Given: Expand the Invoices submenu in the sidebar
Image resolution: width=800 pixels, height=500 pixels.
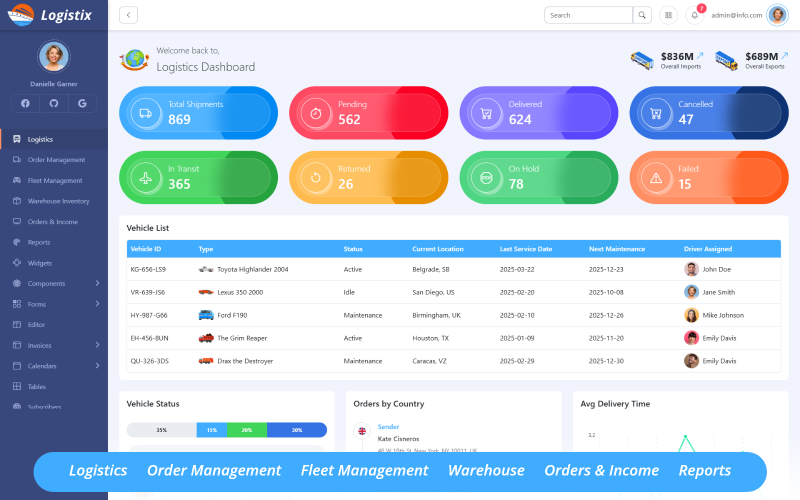Looking at the screenshot, I should pos(97,345).
